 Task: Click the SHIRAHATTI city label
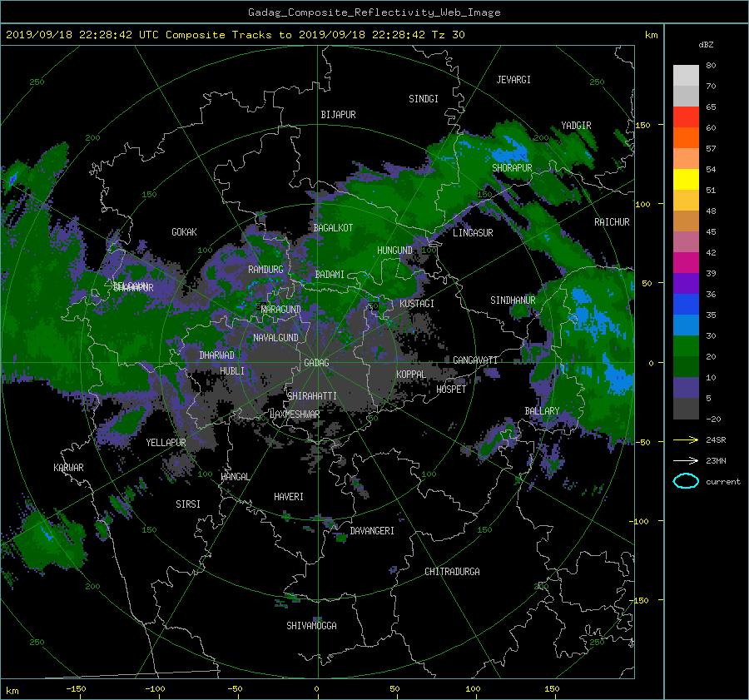pyautogui.click(x=312, y=396)
